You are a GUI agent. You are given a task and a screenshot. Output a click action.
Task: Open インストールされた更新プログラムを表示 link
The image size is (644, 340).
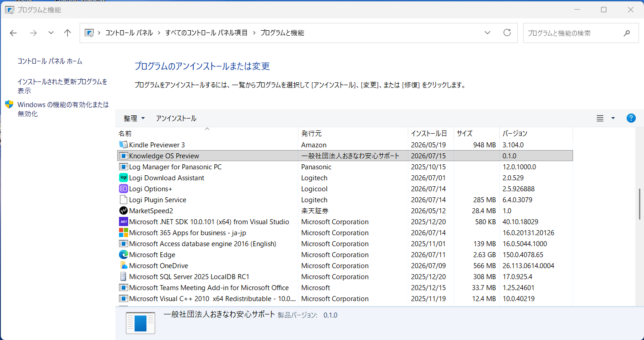pyautogui.click(x=63, y=86)
